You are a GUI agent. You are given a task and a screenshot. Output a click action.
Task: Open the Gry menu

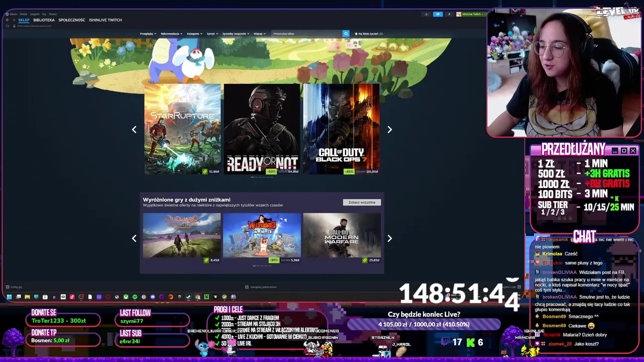click(44, 14)
